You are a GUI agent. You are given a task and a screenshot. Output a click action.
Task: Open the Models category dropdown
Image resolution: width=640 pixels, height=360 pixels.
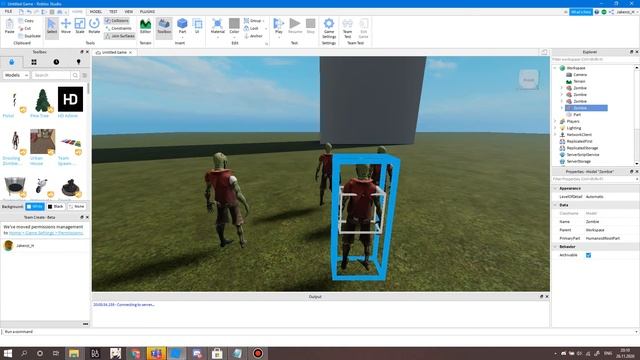[x=16, y=75]
